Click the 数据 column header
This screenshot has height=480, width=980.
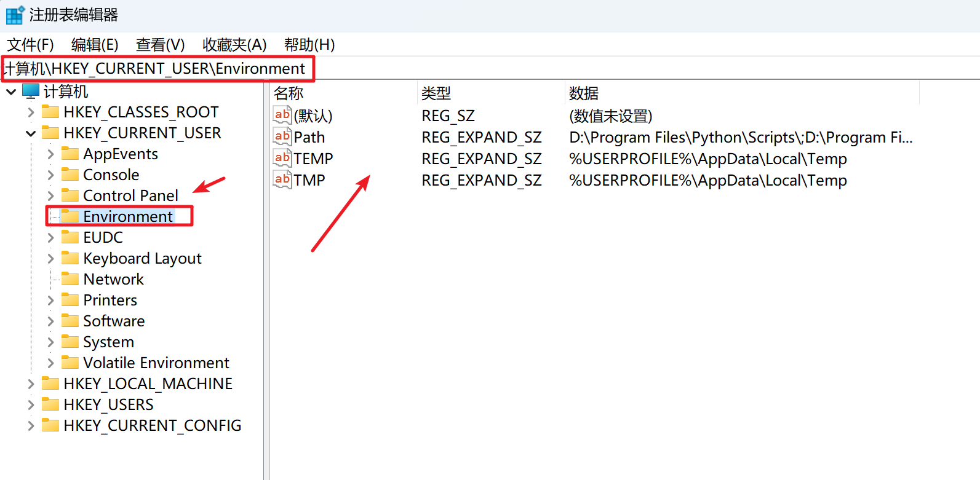pos(742,93)
